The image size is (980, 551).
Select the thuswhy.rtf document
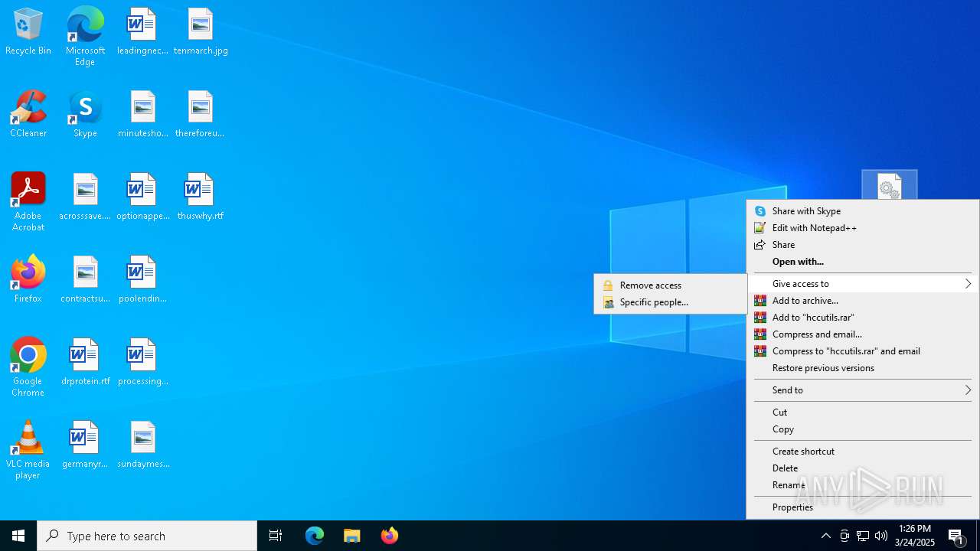click(200, 197)
